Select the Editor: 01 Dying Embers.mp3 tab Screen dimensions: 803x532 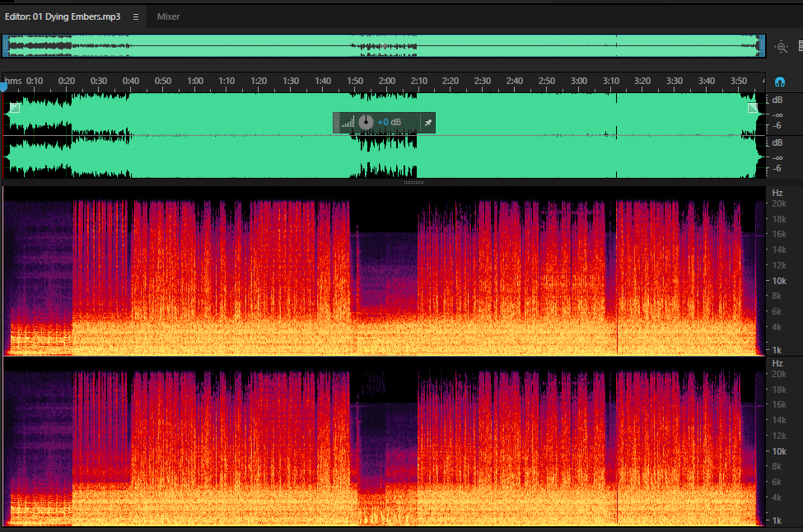[63, 17]
